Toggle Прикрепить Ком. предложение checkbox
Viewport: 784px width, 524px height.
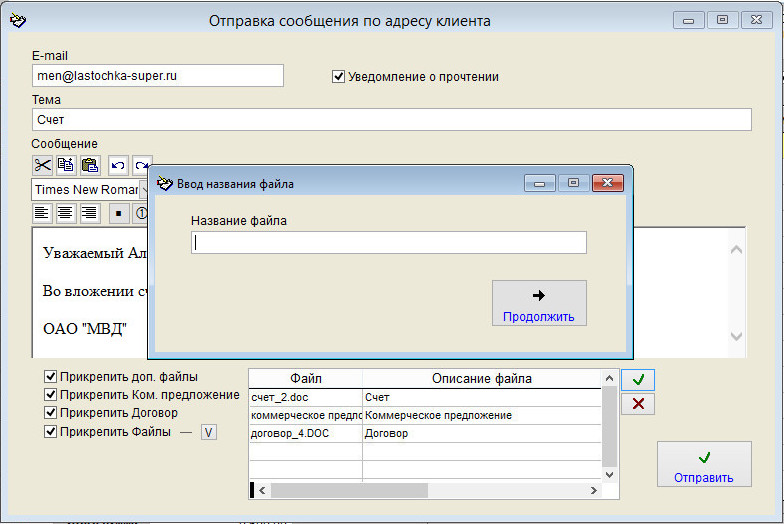[x=51, y=395]
